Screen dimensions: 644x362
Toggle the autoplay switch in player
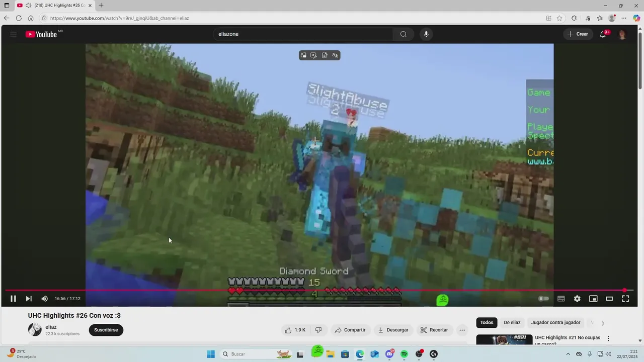pyautogui.click(x=544, y=299)
